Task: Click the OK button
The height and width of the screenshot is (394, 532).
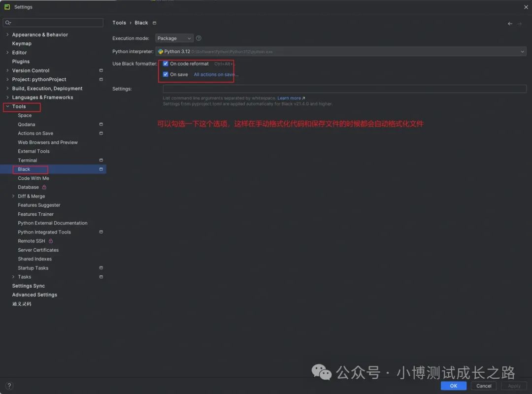Action: coord(453,386)
